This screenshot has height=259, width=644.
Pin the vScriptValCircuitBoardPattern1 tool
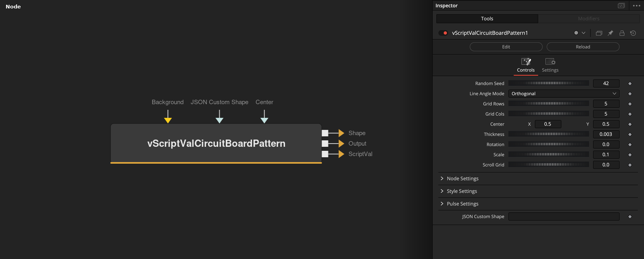pyautogui.click(x=610, y=33)
